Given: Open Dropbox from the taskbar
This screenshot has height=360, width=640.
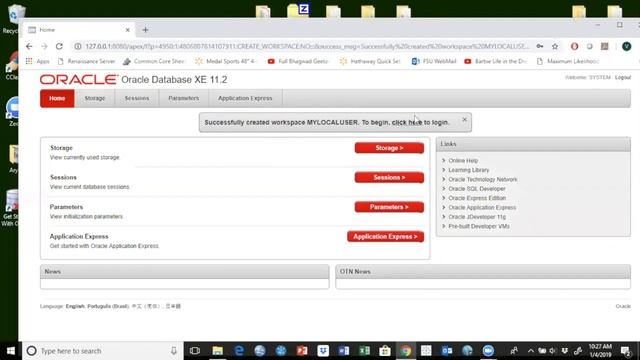Looking at the screenshot, I should click(x=323, y=351).
